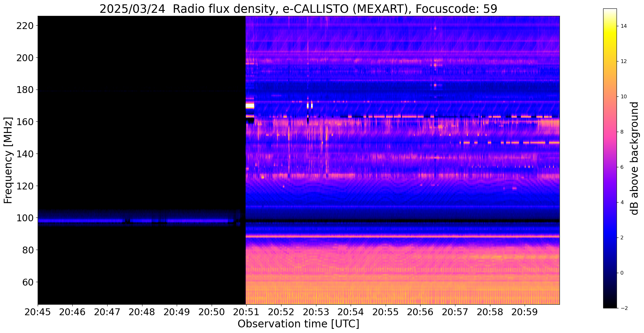
Task: Click the 20:57 time tick label
Action: (455, 312)
